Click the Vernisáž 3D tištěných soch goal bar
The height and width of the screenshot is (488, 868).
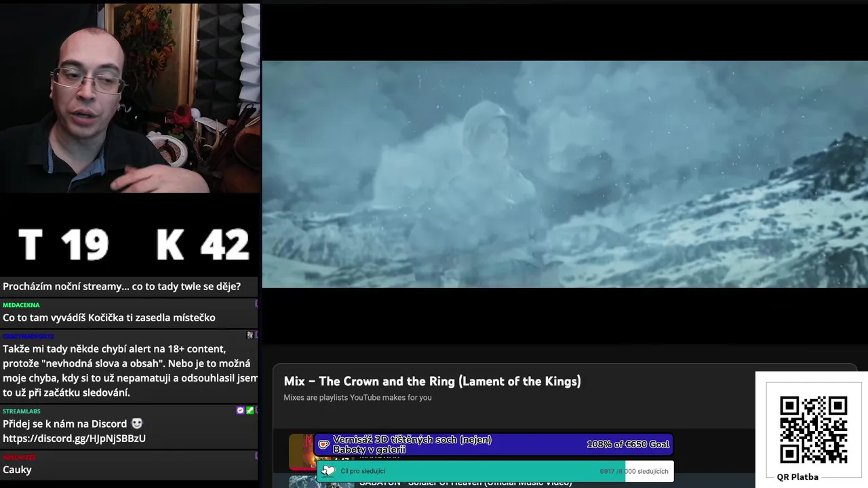(x=494, y=445)
